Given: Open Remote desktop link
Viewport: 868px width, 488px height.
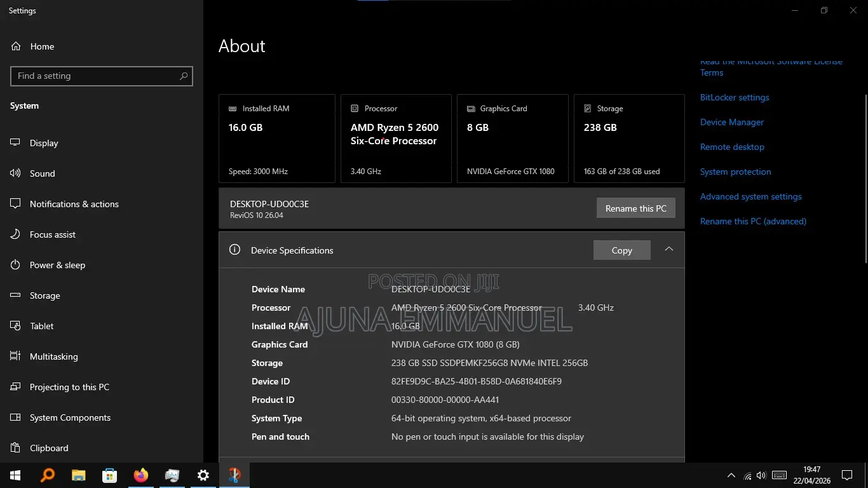Looking at the screenshot, I should (x=732, y=147).
